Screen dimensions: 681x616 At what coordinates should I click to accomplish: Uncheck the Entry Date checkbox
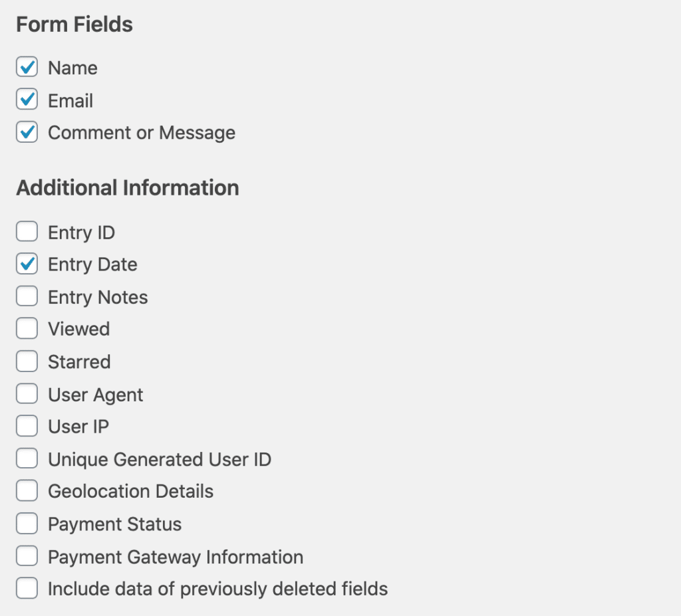pyautogui.click(x=27, y=264)
